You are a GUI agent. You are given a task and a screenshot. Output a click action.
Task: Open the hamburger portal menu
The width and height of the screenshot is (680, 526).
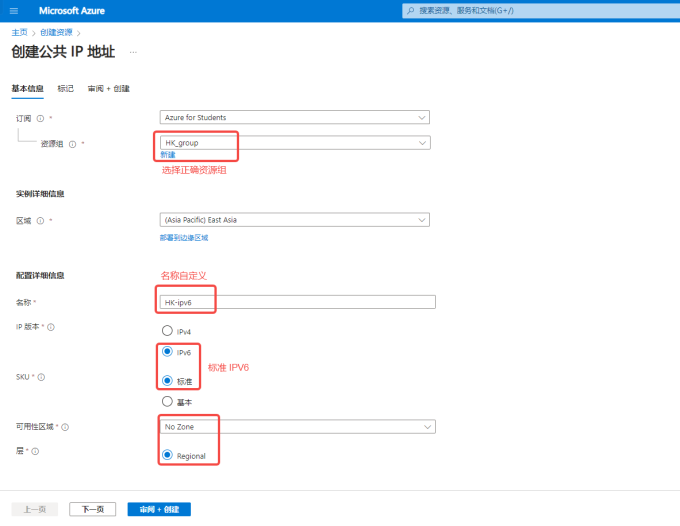point(14,11)
